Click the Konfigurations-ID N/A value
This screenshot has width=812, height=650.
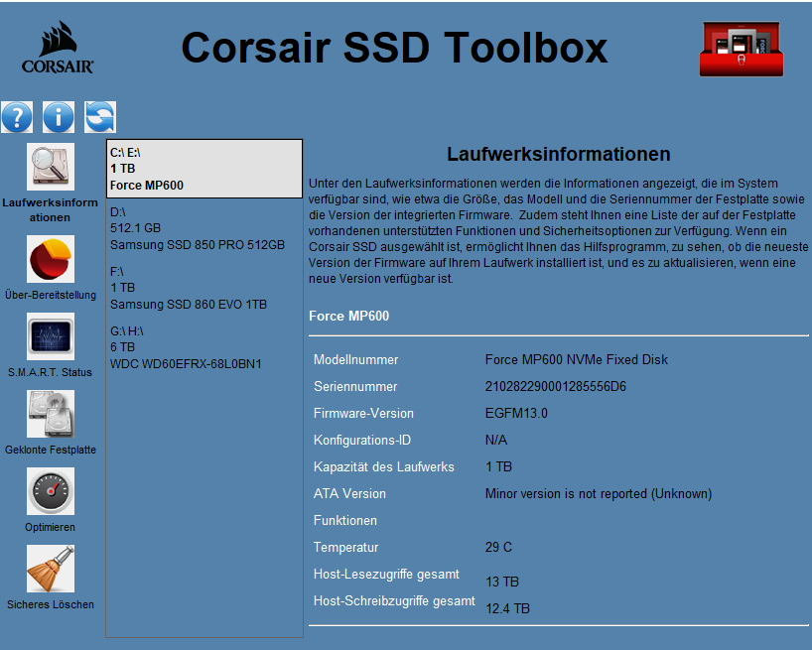pyautogui.click(x=496, y=440)
